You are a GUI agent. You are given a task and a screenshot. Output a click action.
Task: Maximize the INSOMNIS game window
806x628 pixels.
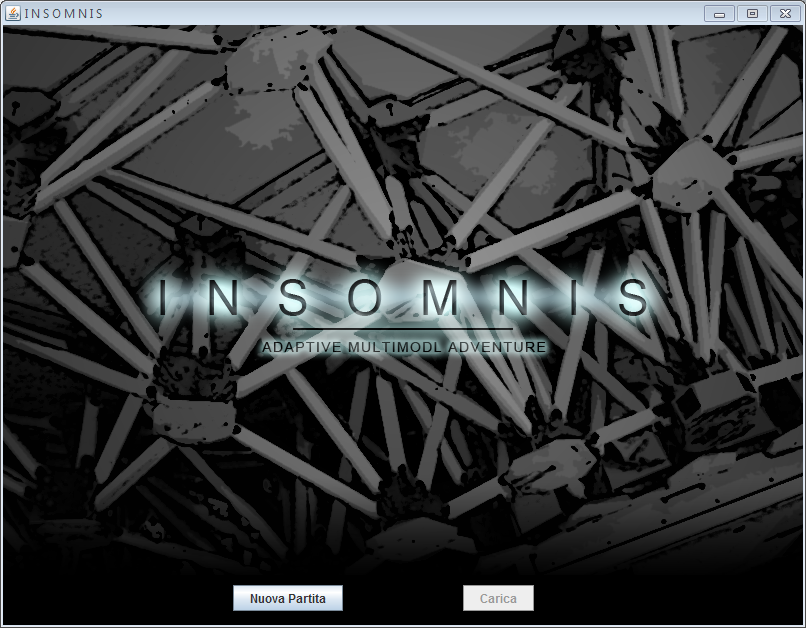pos(752,13)
